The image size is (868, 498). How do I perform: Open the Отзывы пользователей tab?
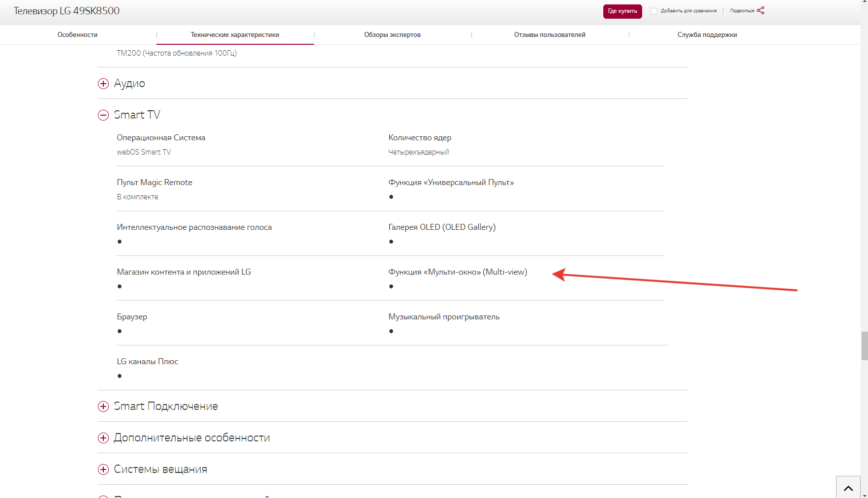(x=550, y=35)
